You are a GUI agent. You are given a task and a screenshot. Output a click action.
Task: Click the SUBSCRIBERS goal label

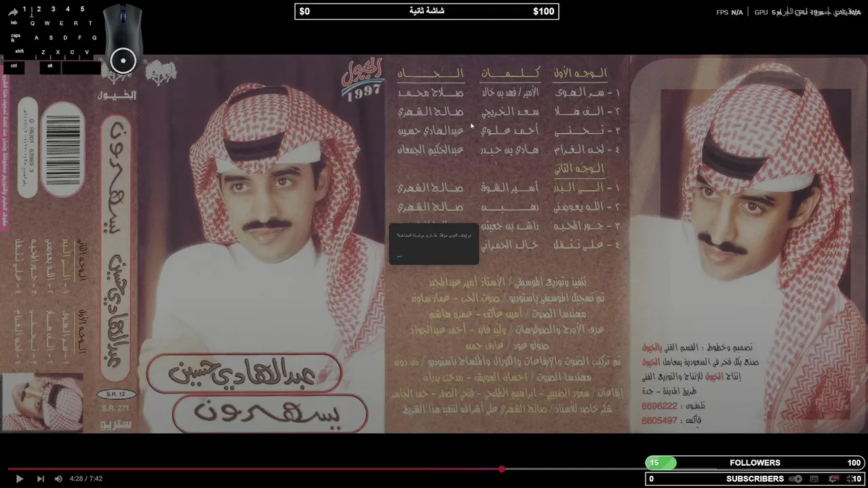click(x=755, y=479)
